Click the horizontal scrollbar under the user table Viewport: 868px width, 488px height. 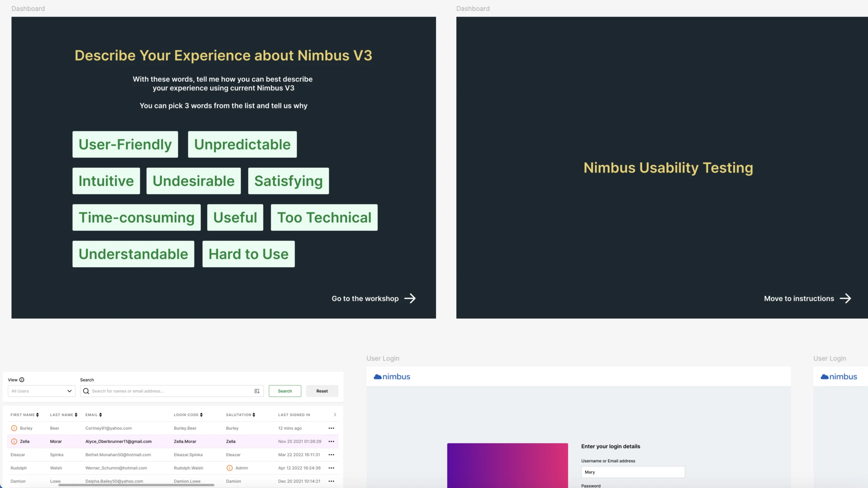(136, 485)
